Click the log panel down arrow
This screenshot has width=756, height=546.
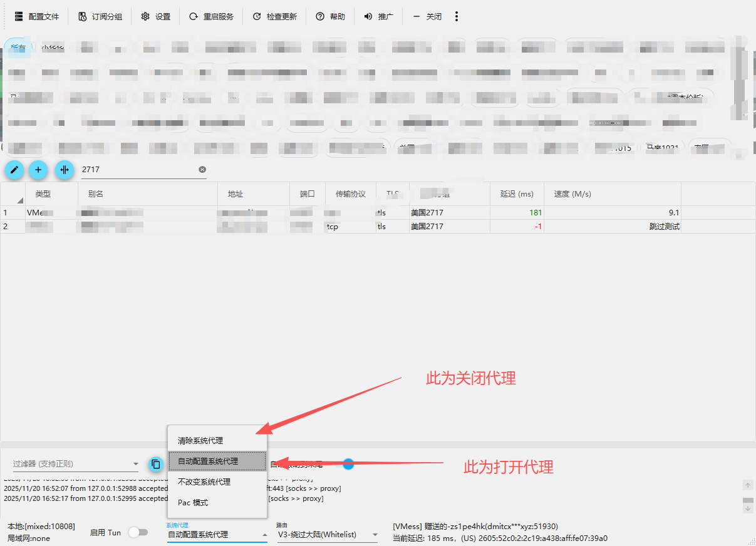(748, 508)
